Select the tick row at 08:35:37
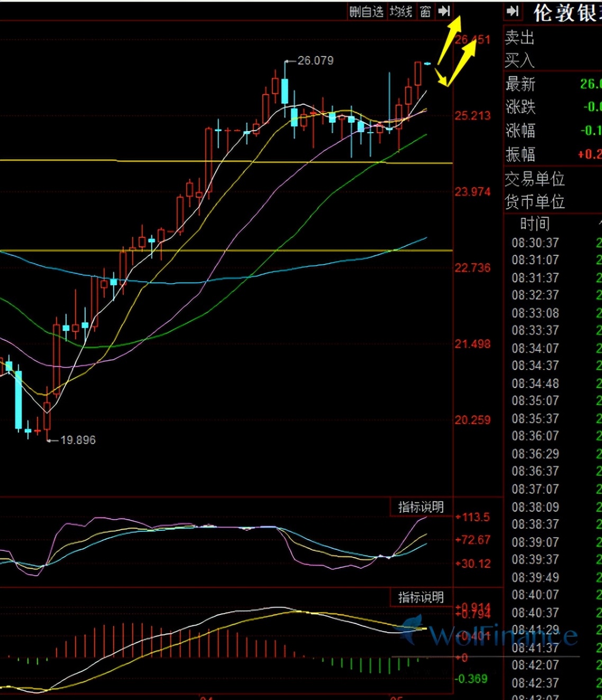 pyautogui.click(x=555, y=418)
